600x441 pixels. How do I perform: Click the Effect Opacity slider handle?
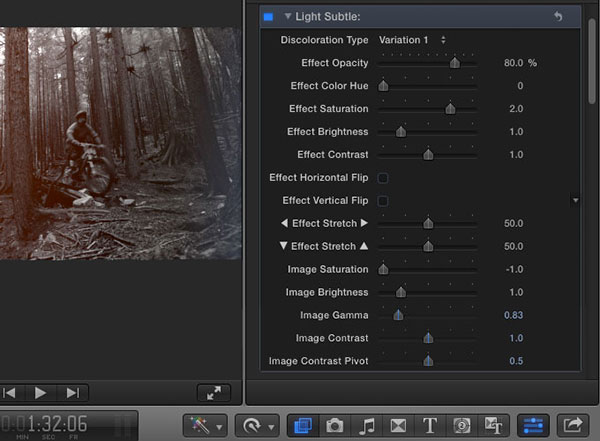click(x=455, y=63)
